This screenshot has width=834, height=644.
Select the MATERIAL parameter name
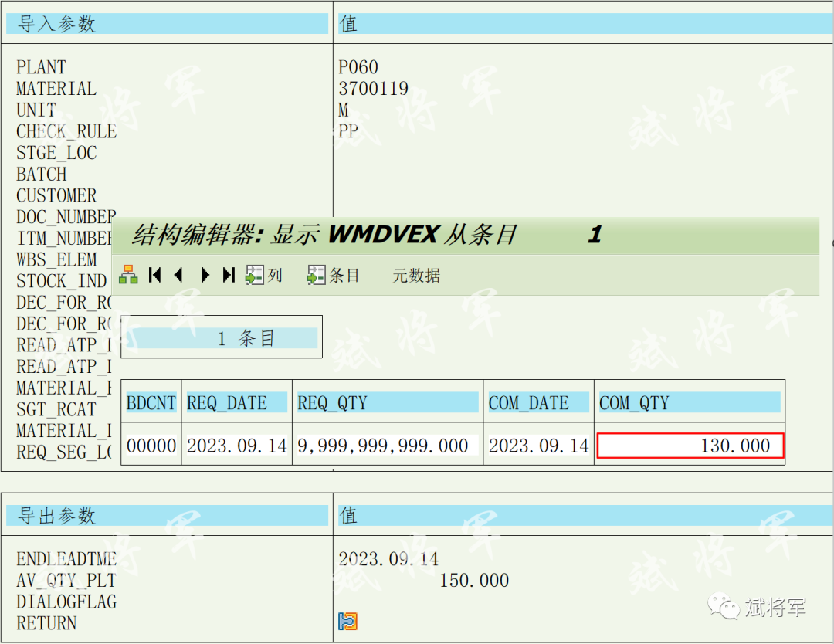pos(56,89)
